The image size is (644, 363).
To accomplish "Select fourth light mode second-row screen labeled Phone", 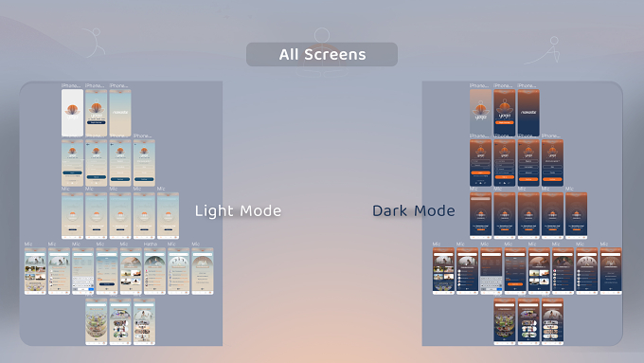I will pos(144,163).
